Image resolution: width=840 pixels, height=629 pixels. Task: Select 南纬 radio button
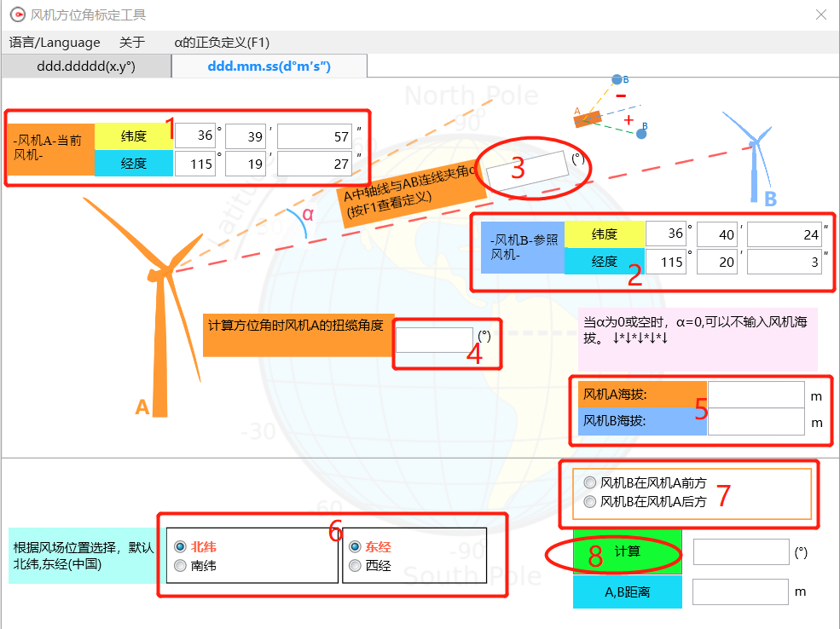tap(180, 565)
